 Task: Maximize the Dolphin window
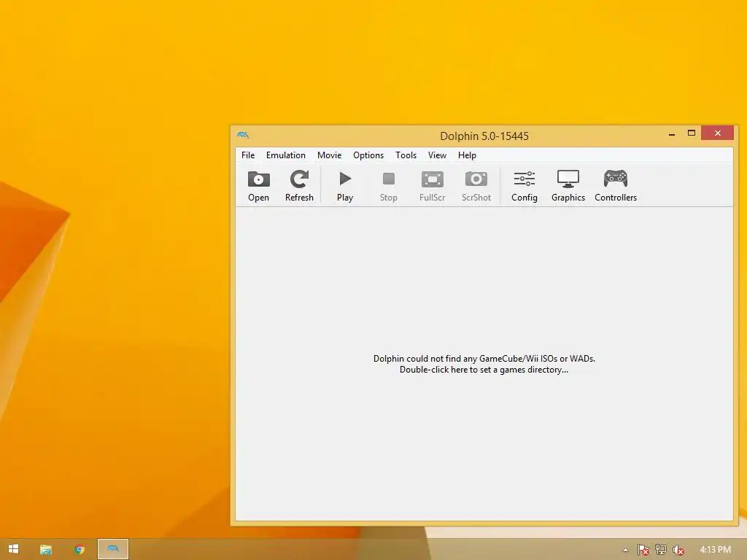(x=692, y=133)
